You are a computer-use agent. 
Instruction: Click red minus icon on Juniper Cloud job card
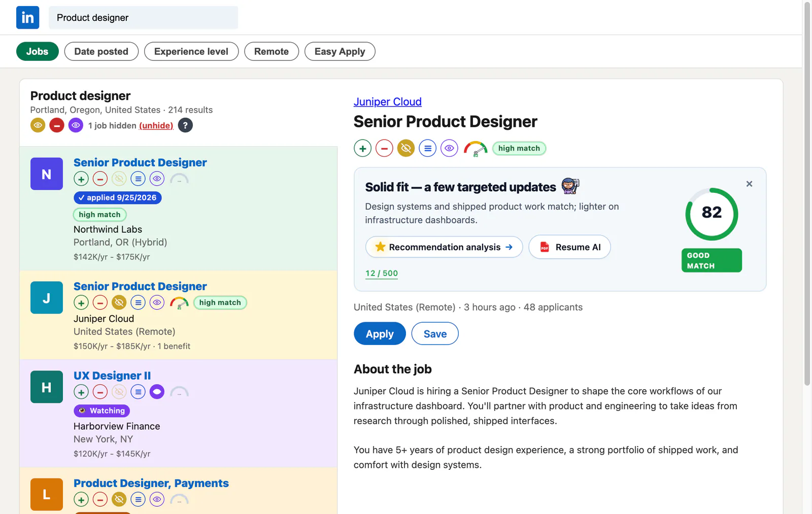pos(100,302)
